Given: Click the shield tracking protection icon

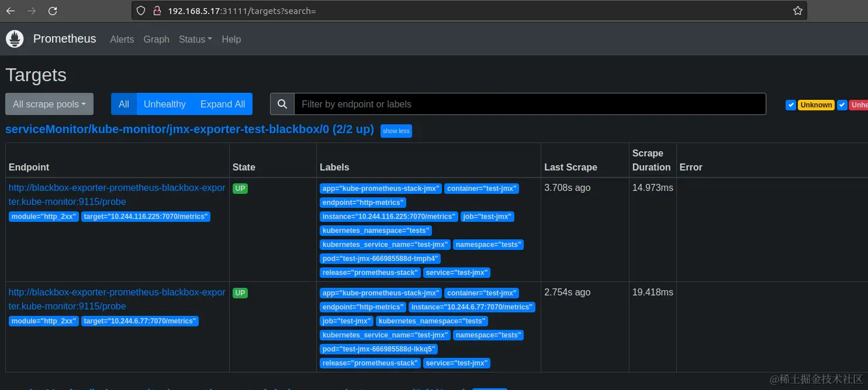Looking at the screenshot, I should coord(140,11).
